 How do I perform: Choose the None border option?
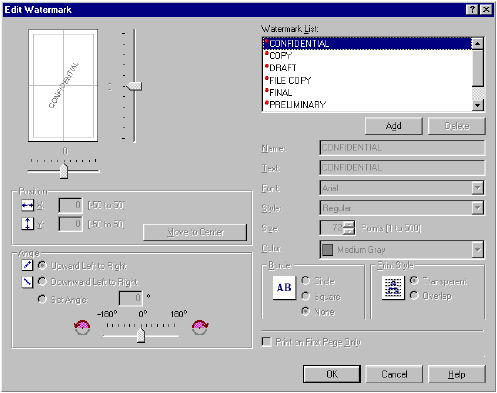point(306,311)
